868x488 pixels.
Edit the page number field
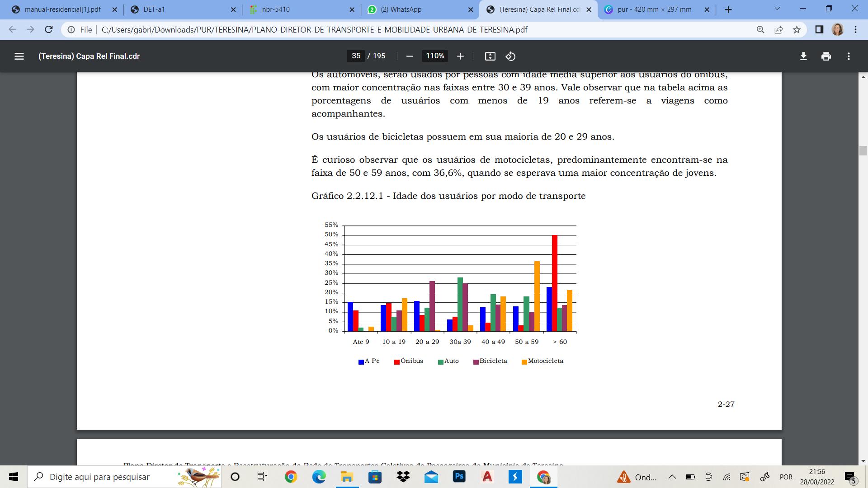356,56
